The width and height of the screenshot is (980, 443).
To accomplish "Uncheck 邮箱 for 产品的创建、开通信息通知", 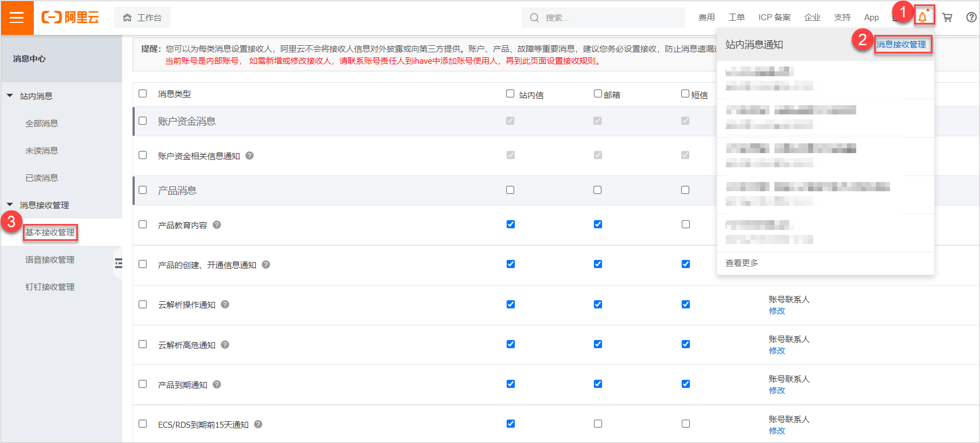I will (598, 264).
